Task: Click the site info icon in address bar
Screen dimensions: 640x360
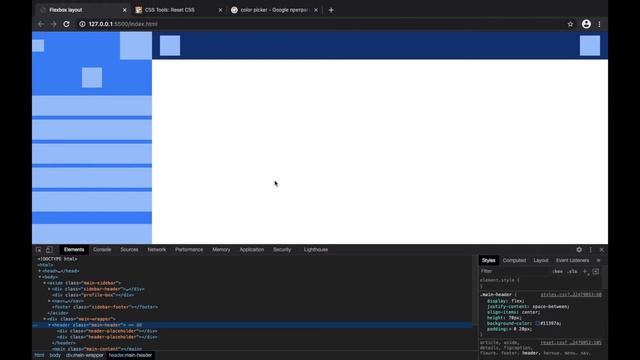Action: point(82,24)
